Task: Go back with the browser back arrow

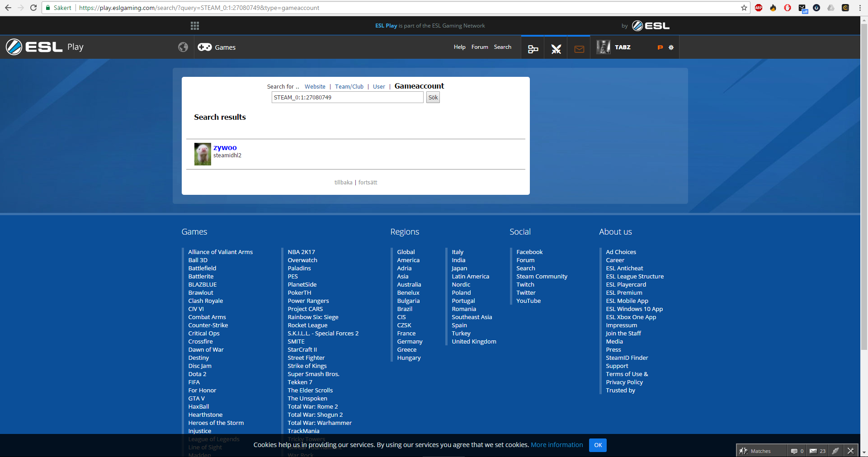Action: (8, 8)
